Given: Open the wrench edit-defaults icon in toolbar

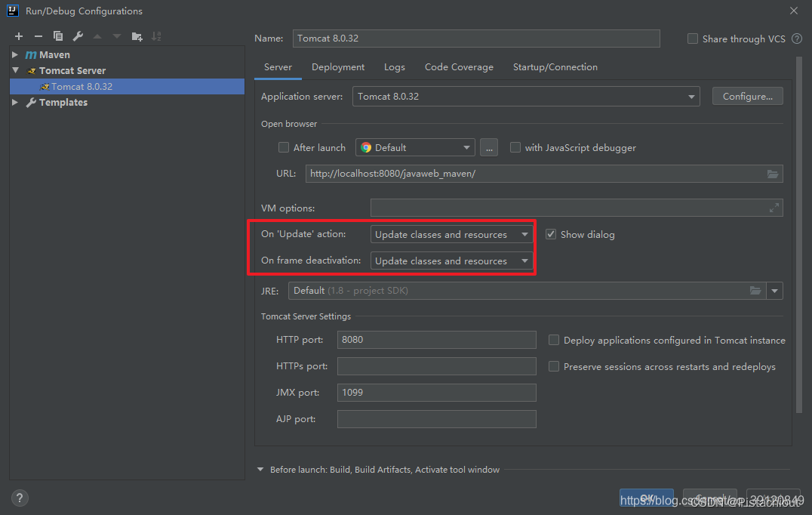Looking at the screenshot, I should click(78, 36).
